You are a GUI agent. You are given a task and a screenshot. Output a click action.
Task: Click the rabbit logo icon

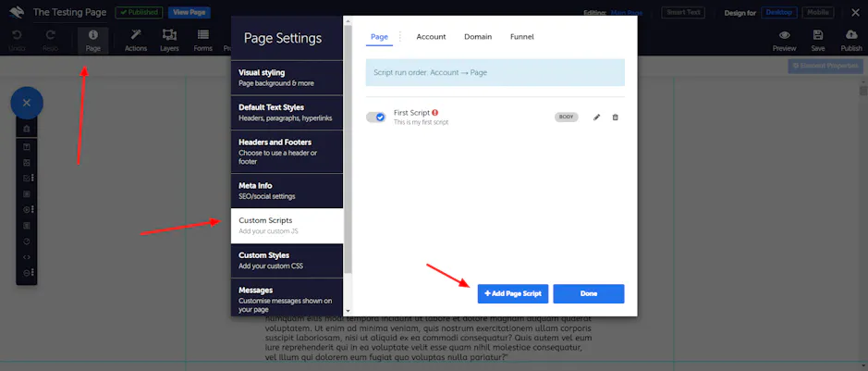coord(18,12)
